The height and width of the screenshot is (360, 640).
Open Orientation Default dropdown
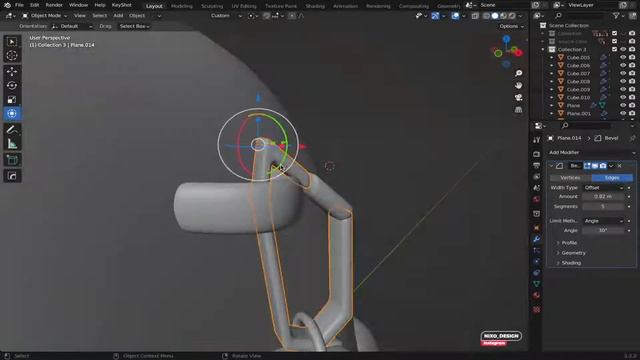72,26
